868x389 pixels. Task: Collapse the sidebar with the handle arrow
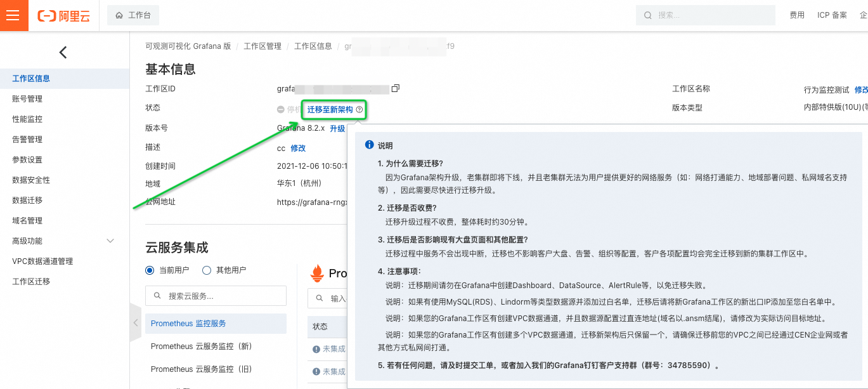tap(135, 323)
